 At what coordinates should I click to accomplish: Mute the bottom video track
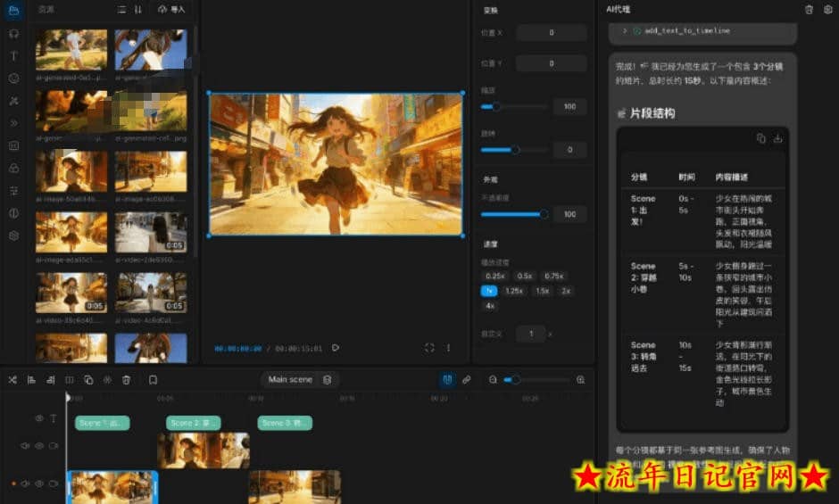[25, 483]
